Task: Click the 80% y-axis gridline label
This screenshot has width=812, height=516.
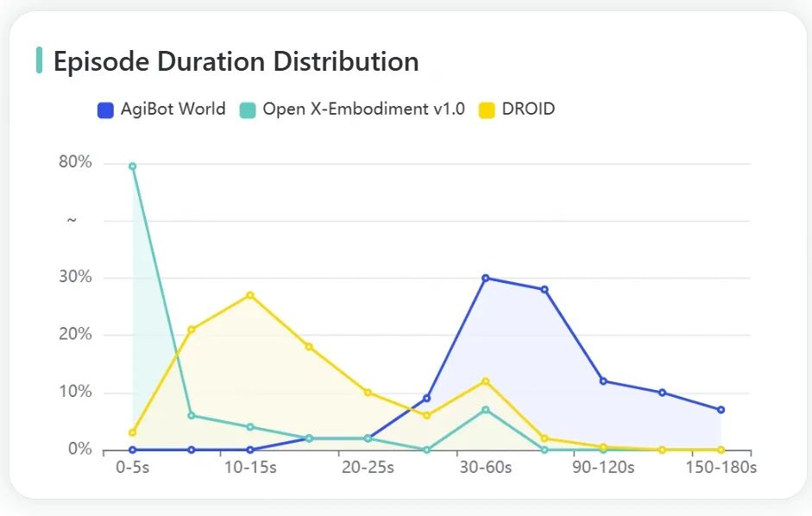Action: click(77, 160)
